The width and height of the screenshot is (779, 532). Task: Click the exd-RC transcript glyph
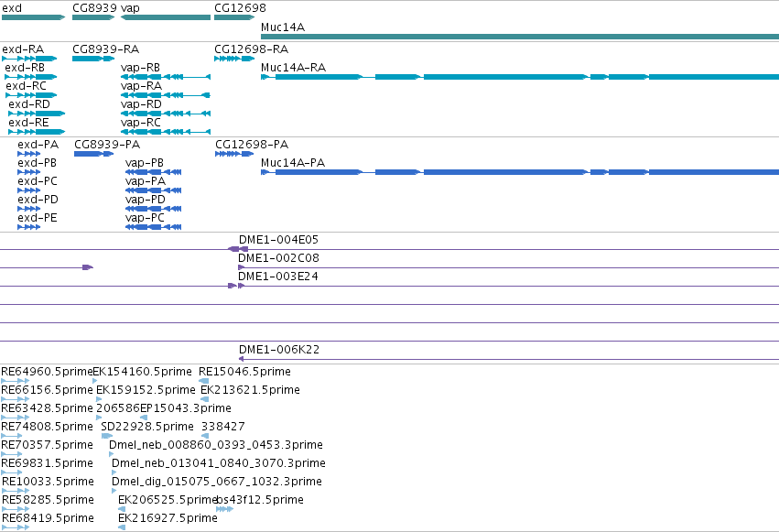pos(31,95)
